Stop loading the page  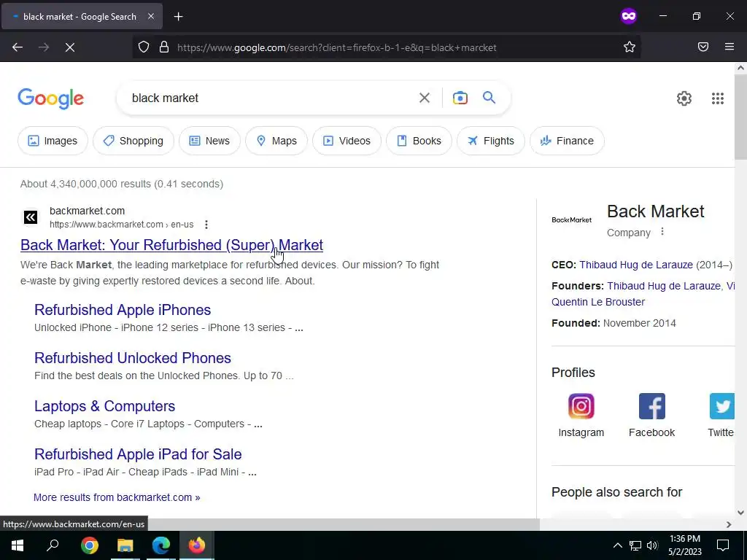click(x=69, y=47)
